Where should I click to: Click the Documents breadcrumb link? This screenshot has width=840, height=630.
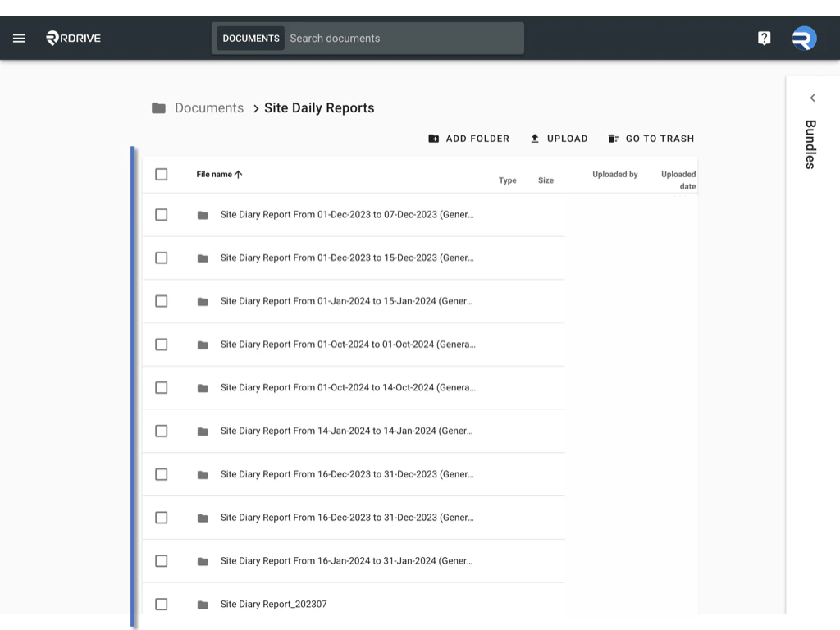208,107
